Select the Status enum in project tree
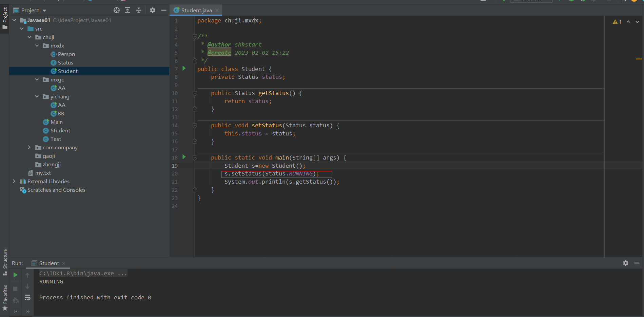 click(65, 62)
